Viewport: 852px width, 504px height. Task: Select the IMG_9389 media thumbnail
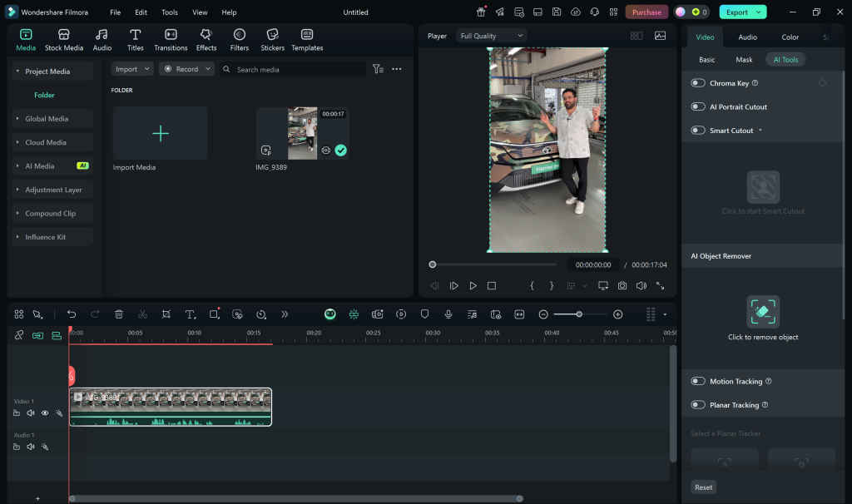pos(304,133)
